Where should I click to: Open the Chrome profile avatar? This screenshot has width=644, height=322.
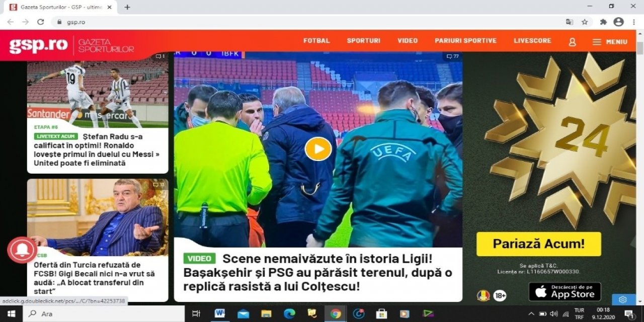tap(619, 22)
